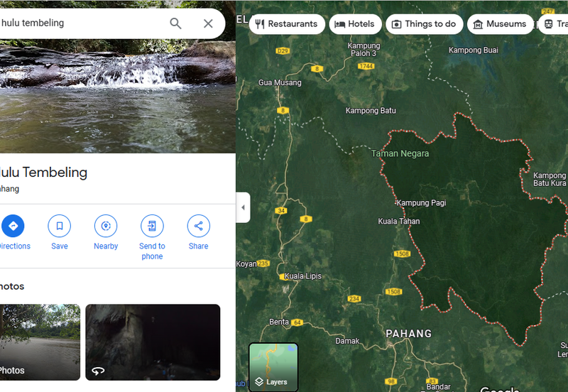Click route 8 marker near Gua Musang
This screenshot has width=568, height=392.
click(282, 110)
